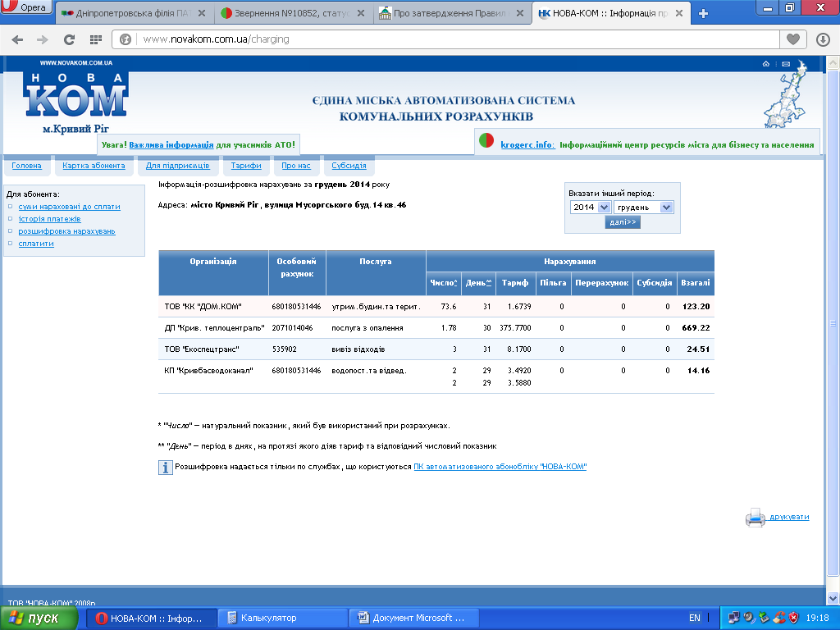Open the Субсидія menu item
The width and height of the screenshot is (840, 630).
click(349, 166)
